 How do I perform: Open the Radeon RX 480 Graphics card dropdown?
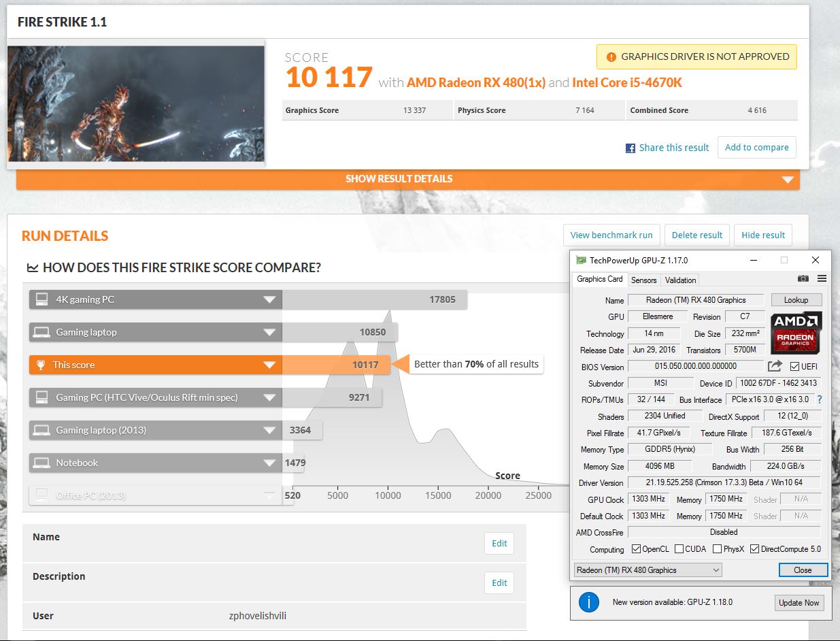tap(647, 570)
